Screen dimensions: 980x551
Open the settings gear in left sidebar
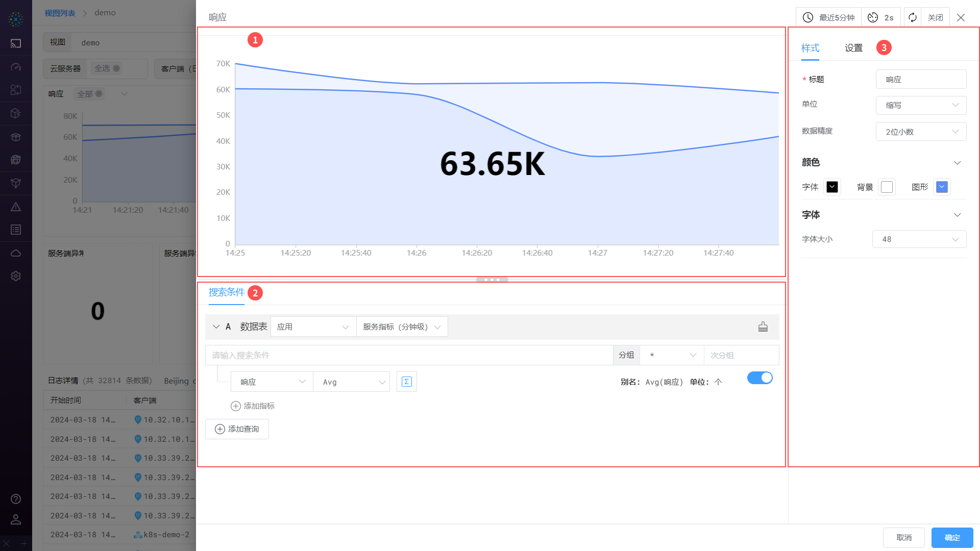(16, 276)
